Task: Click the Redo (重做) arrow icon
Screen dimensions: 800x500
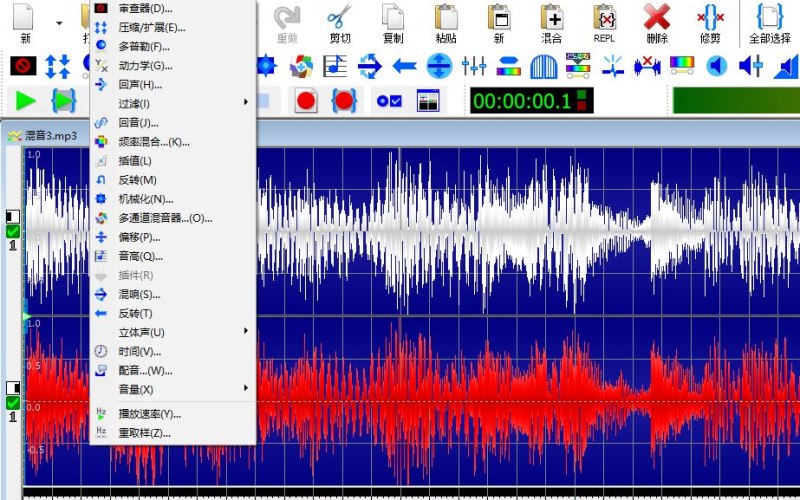Action: (287, 18)
